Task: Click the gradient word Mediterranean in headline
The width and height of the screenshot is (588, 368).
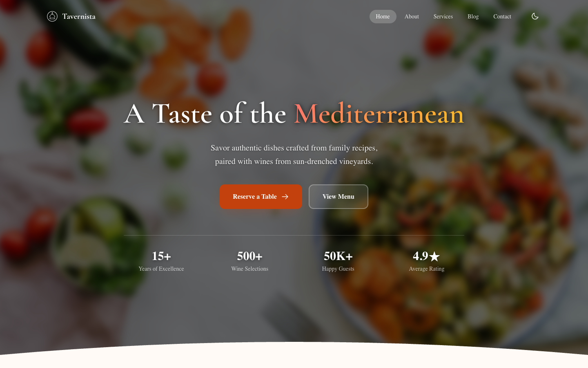Action: 379,114
